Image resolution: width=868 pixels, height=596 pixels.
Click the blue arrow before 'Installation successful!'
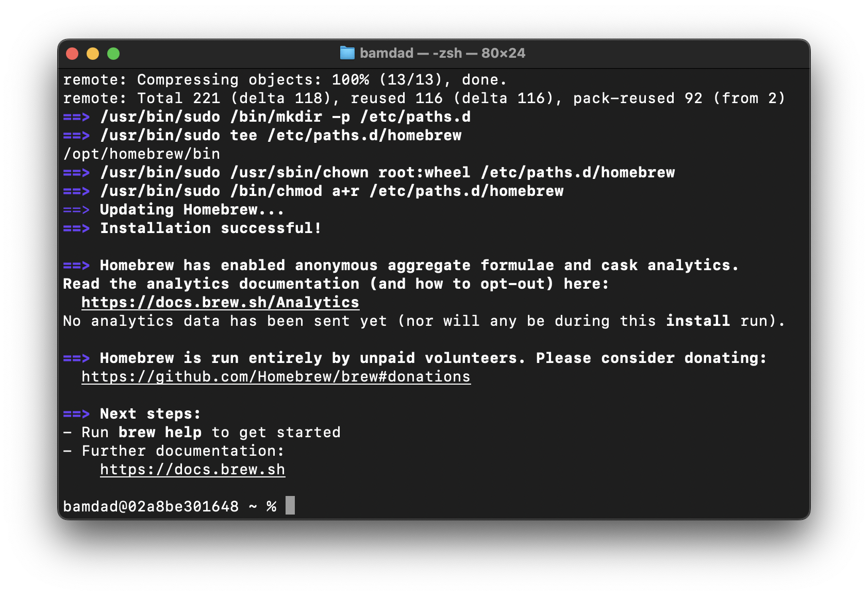[x=76, y=228]
